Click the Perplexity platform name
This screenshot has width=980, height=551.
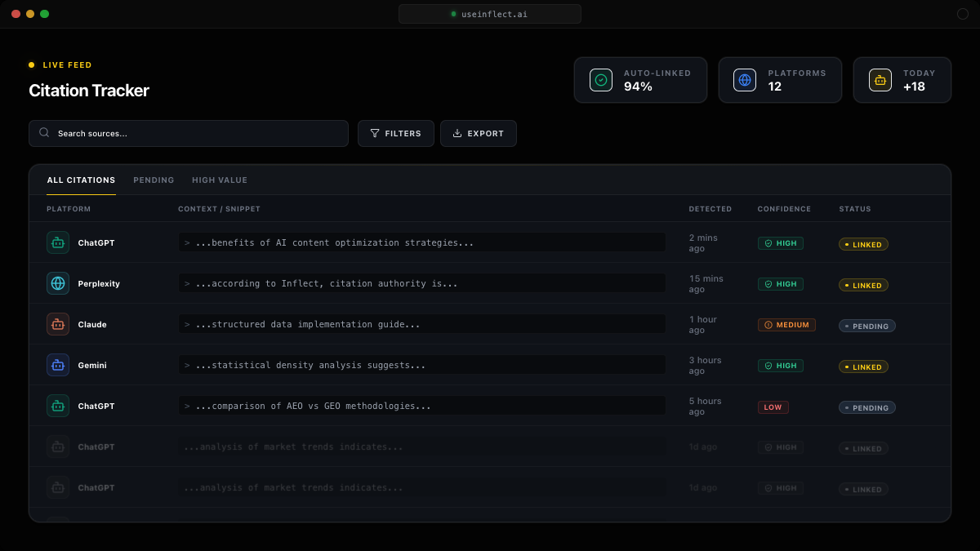point(99,284)
